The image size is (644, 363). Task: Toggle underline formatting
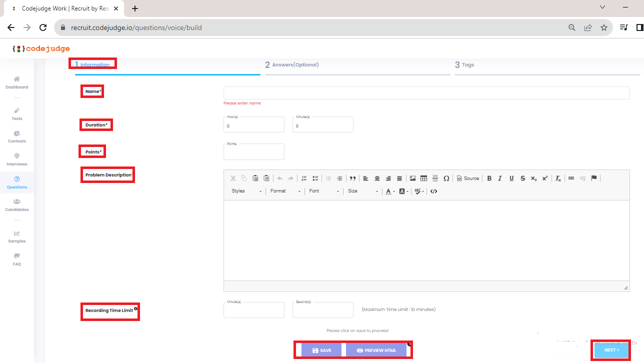point(511,178)
